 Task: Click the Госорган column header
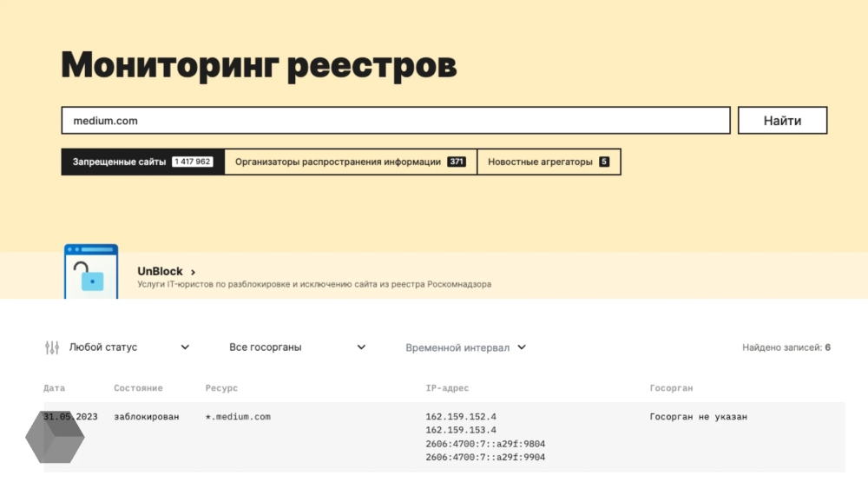click(x=671, y=388)
